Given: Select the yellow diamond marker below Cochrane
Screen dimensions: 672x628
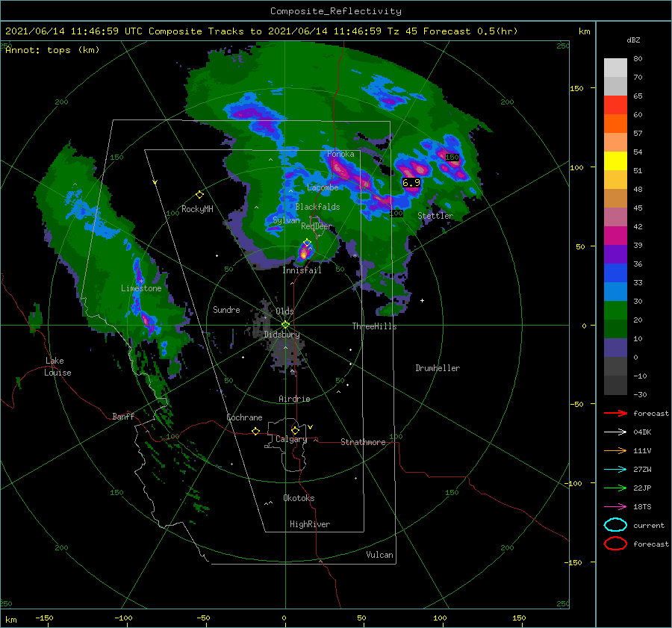Looking at the screenshot, I should coord(256,431).
